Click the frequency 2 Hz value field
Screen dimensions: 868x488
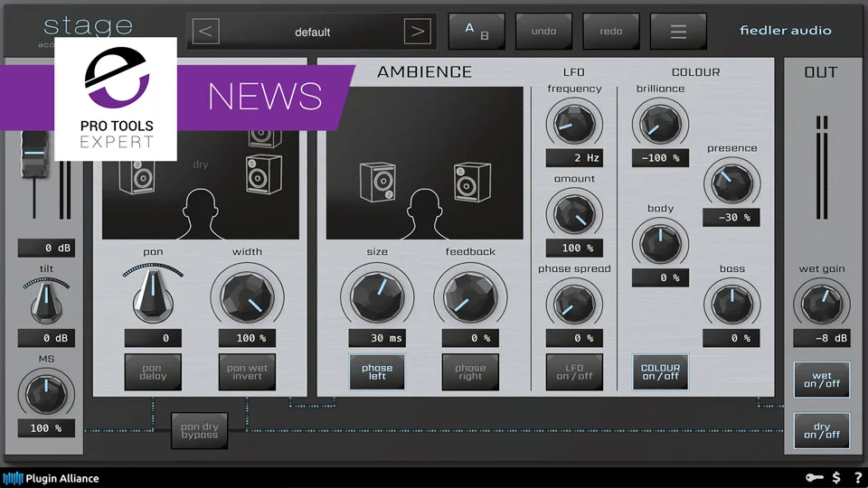tap(574, 157)
